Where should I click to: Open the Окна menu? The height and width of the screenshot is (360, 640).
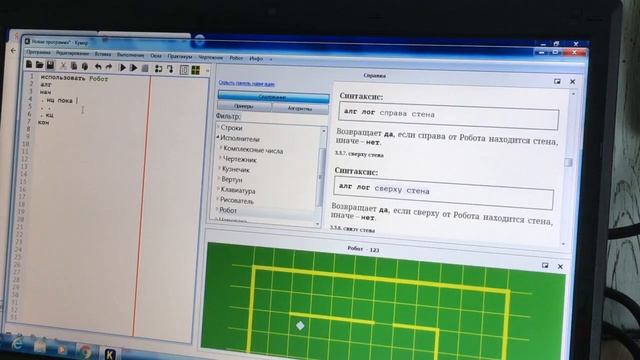(156, 56)
